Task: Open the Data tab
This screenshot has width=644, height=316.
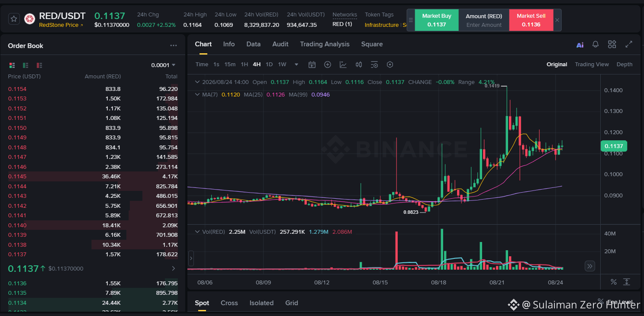Action: [x=254, y=44]
